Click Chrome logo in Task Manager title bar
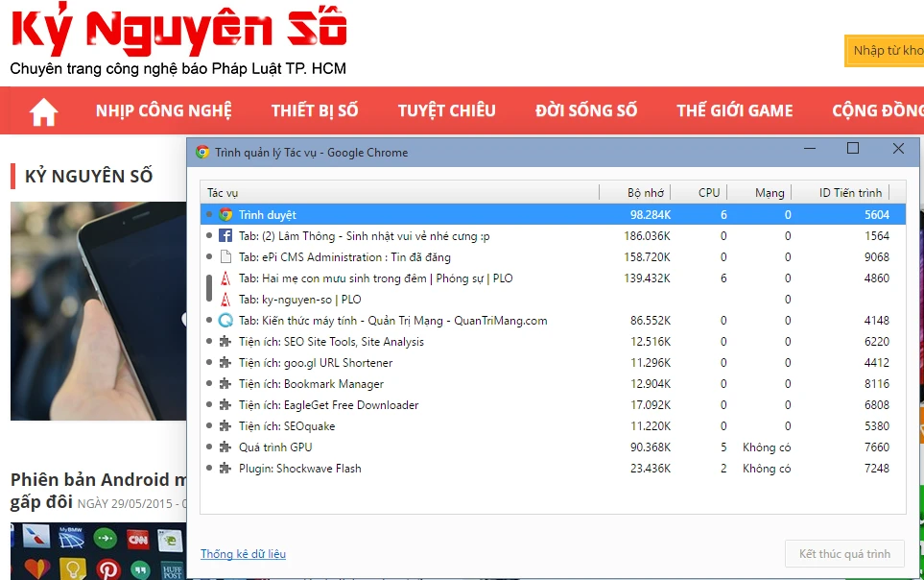The width and height of the screenshot is (924, 580). click(202, 152)
